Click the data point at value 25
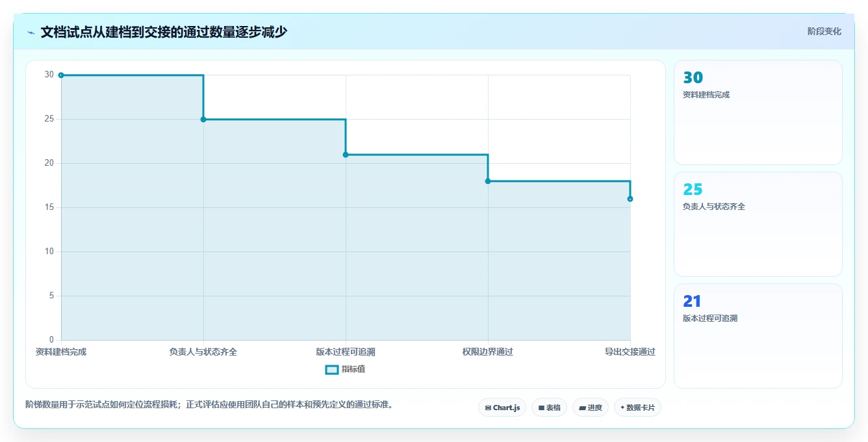The width and height of the screenshot is (868, 442). pos(203,120)
